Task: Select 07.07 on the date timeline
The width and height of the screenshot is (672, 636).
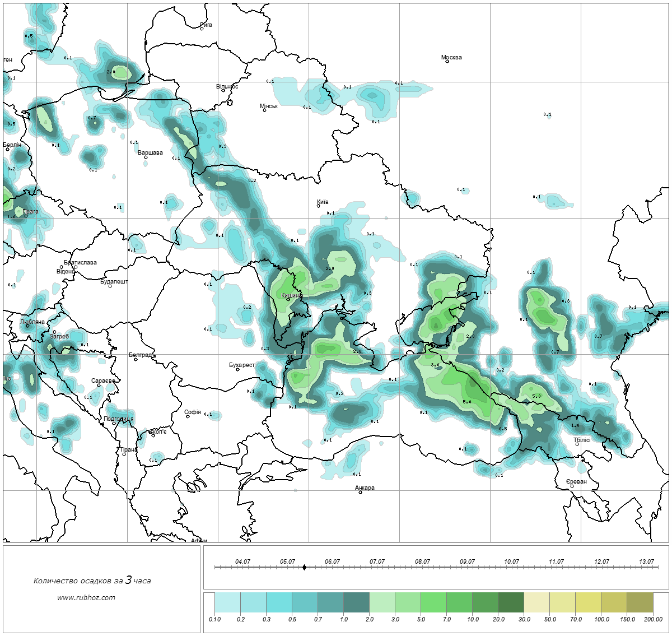Action: coord(377,561)
